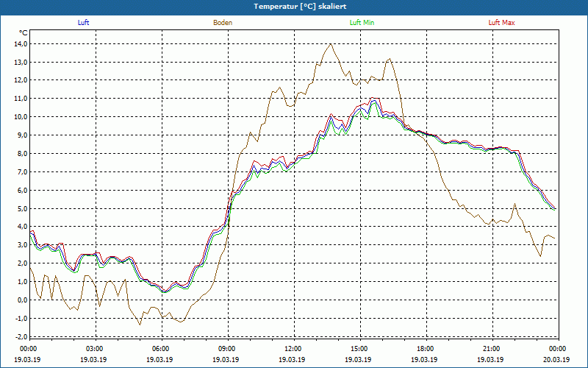Image resolution: width=588 pixels, height=368 pixels.
Task: Click the '2,0' y-axis value
Action: click(23, 263)
